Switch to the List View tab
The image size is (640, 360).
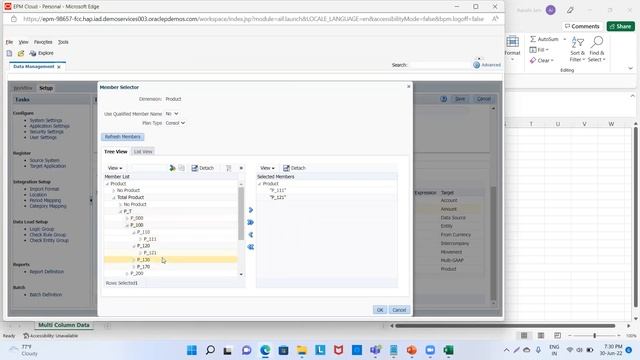click(x=143, y=151)
